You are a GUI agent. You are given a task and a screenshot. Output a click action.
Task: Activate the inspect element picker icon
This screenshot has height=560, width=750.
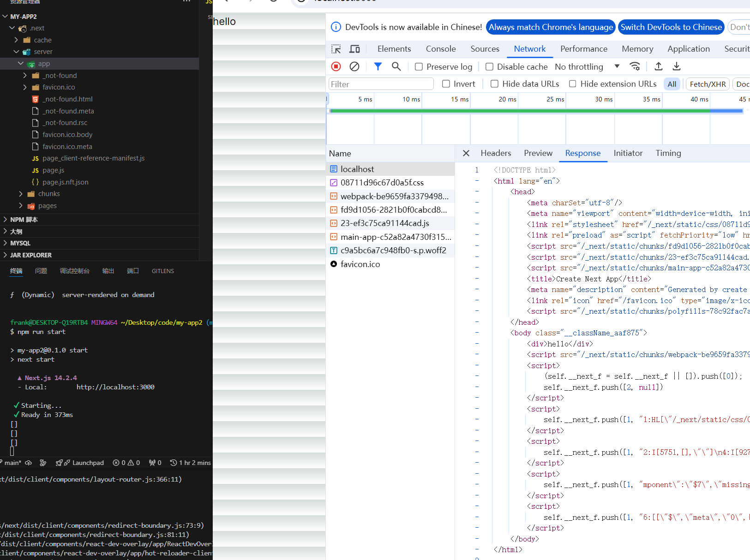(336, 49)
